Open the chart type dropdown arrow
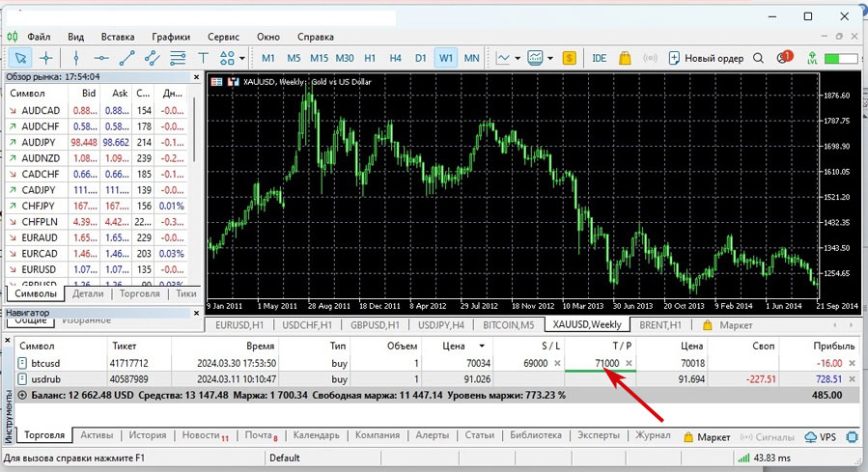This screenshot has width=868, height=472. click(518, 58)
